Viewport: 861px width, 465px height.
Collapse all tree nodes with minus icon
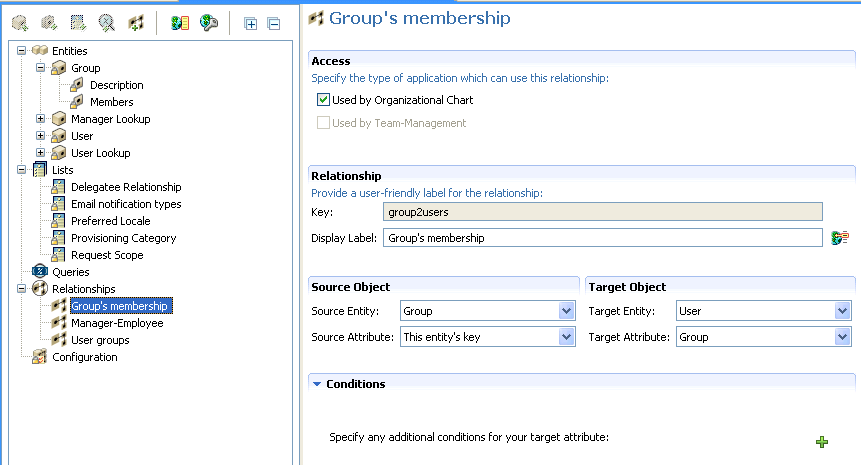click(x=274, y=23)
